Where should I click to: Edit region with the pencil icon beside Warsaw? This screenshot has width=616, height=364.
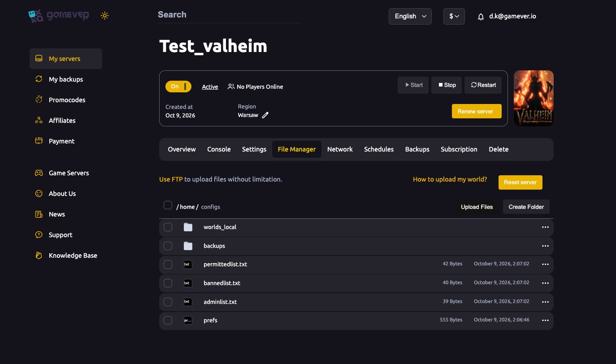coord(265,115)
